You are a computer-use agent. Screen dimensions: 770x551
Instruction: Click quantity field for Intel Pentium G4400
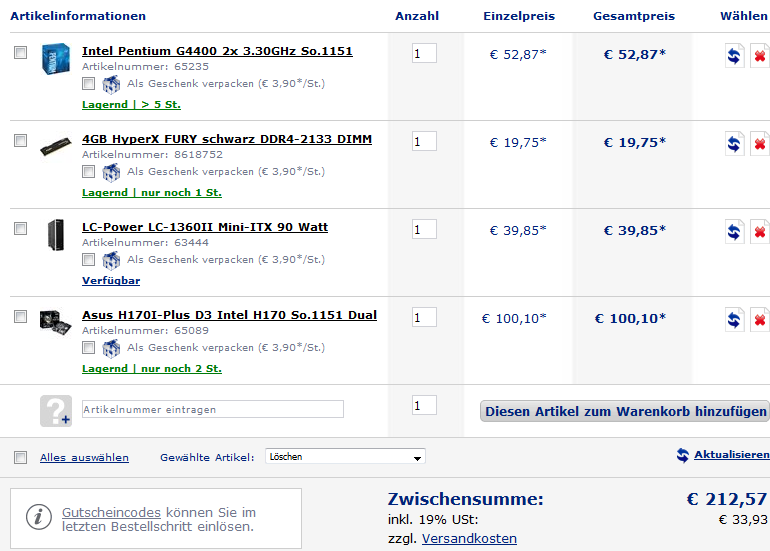pos(424,53)
